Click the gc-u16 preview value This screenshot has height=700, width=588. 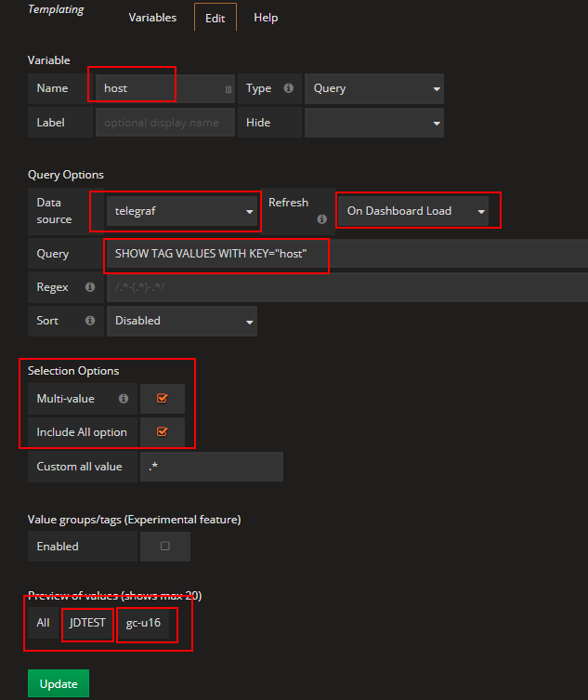[143, 623]
